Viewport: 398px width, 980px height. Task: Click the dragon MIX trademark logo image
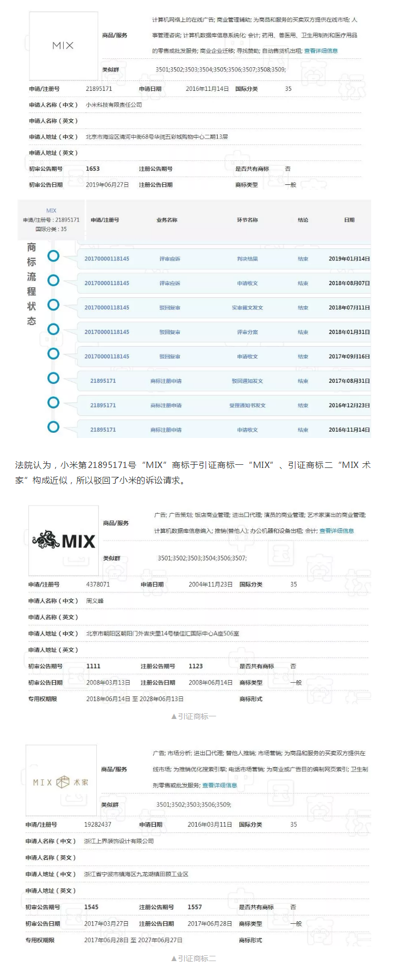tap(64, 540)
